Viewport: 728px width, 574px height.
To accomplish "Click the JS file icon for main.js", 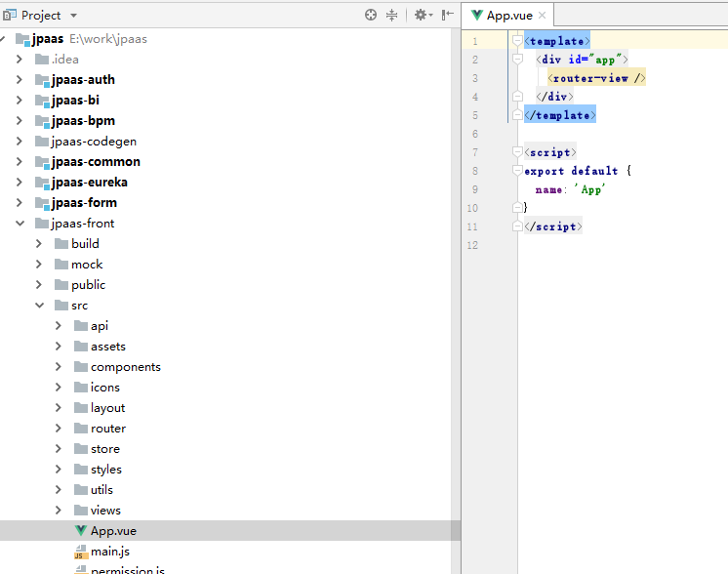I will (81, 552).
